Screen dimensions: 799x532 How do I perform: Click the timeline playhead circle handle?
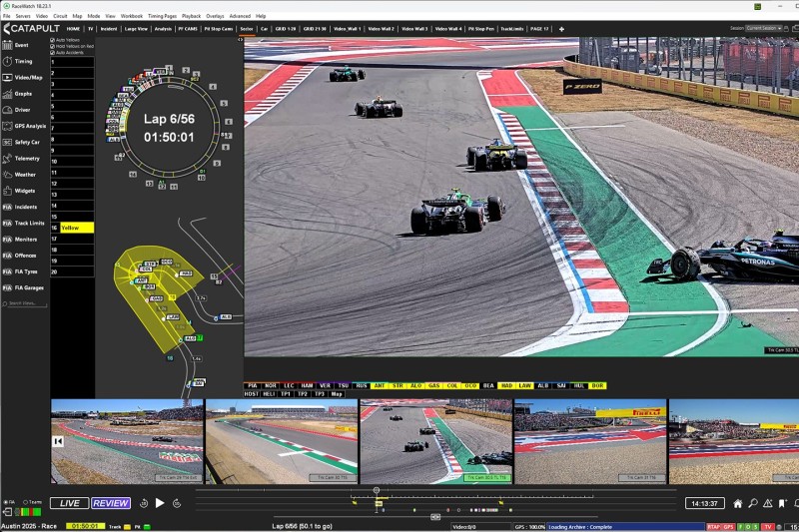click(377, 490)
